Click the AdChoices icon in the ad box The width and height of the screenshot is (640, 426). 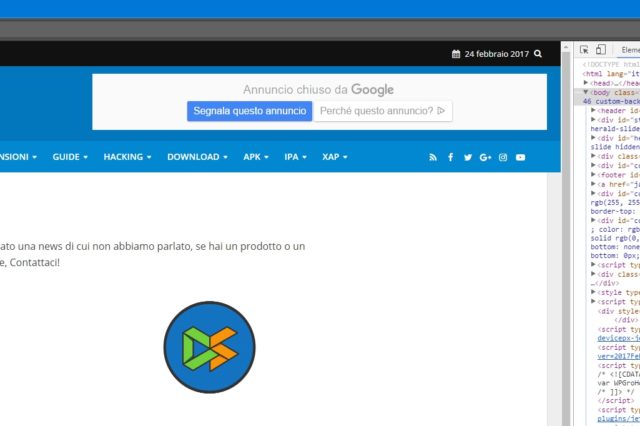[x=441, y=111]
